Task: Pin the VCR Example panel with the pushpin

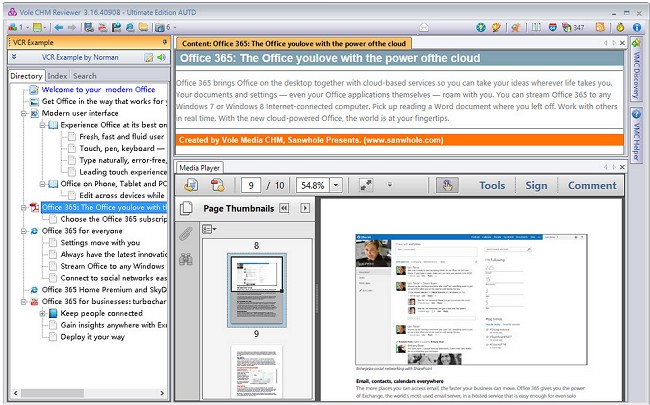Action: pos(165,42)
